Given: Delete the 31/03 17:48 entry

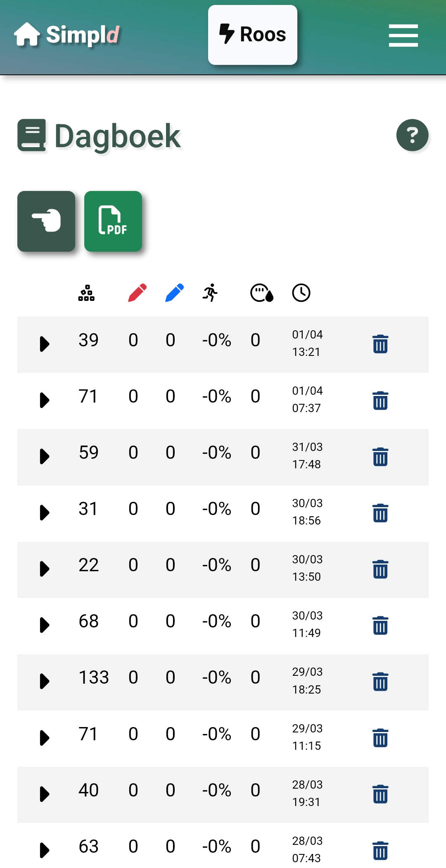Looking at the screenshot, I should pyautogui.click(x=380, y=456).
